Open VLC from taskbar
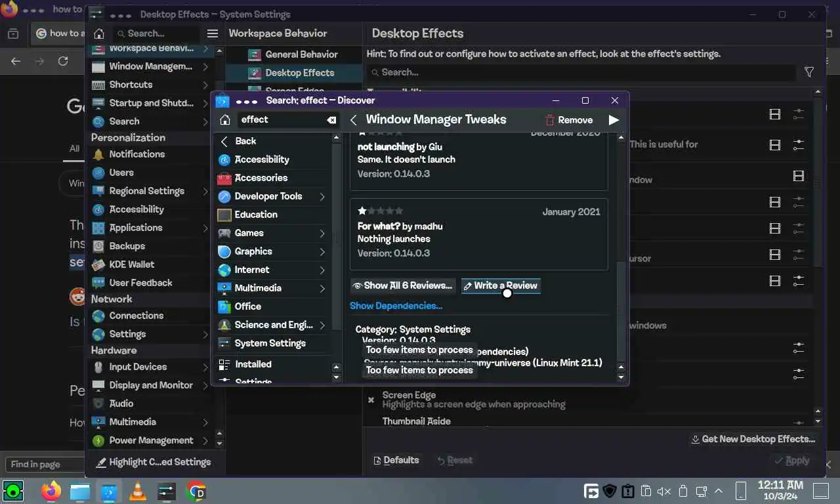 (x=138, y=491)
